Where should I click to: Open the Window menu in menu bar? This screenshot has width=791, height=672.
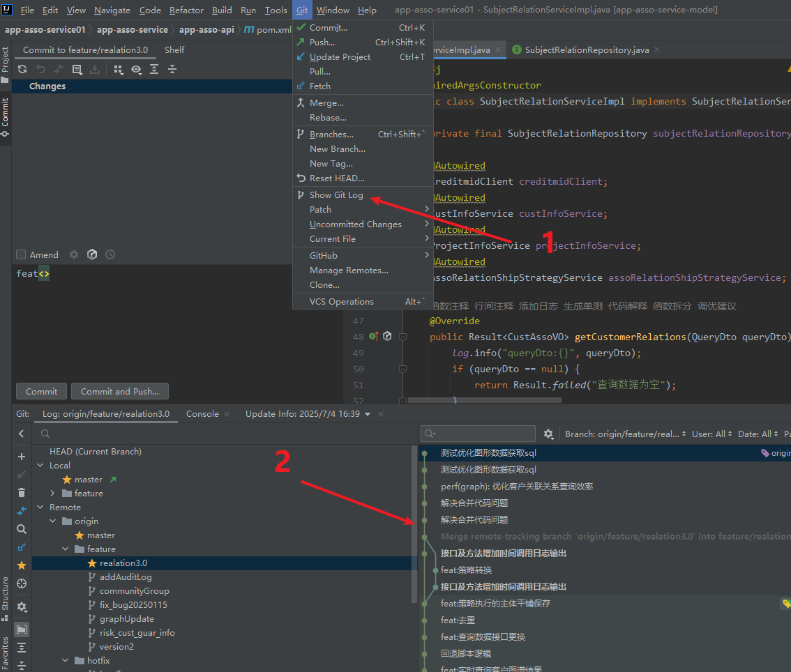[x=333, y=10]
